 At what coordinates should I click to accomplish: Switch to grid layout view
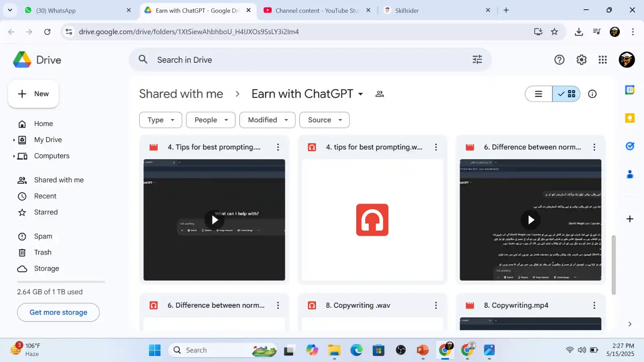click(566, 94)
